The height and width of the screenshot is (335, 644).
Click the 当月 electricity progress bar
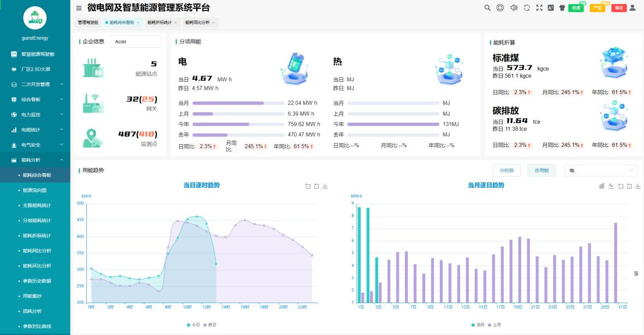[238, 103]
